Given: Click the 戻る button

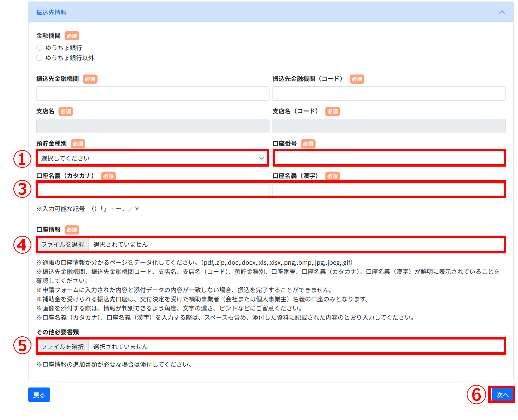Looking at the screenshot, I should click(39, 394).
